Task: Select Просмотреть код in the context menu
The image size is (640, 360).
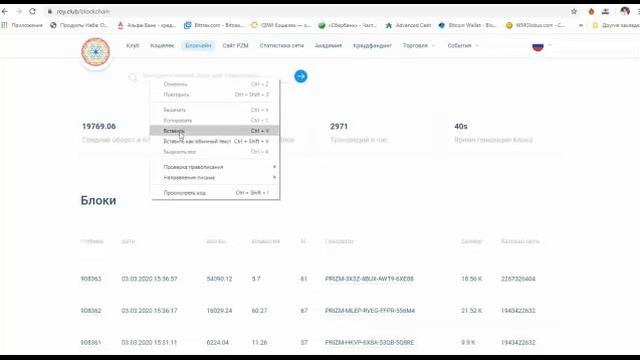Action: click(x=215, y=193)
